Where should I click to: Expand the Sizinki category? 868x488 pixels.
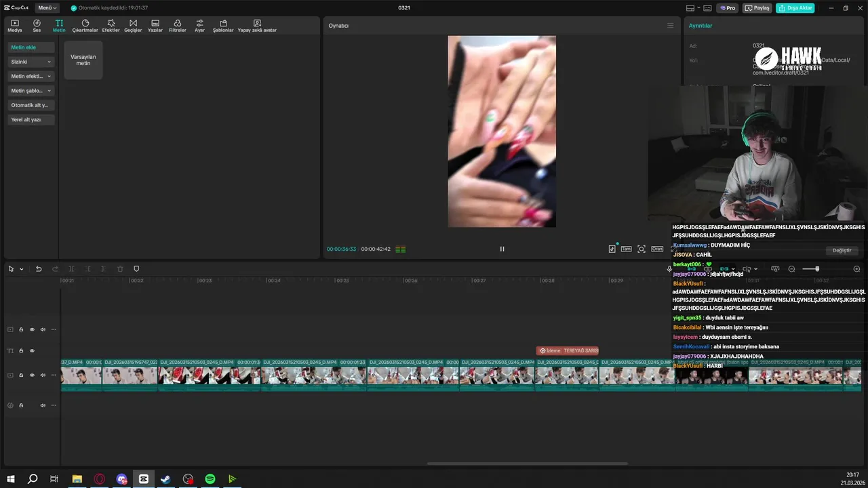click(31, 62)
